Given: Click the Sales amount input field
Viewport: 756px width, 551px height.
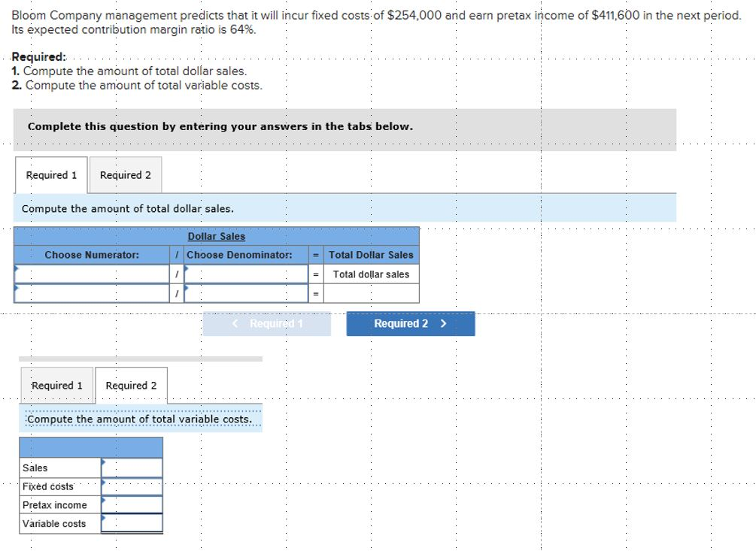Looking at the screenshot, I should [132, 468].
